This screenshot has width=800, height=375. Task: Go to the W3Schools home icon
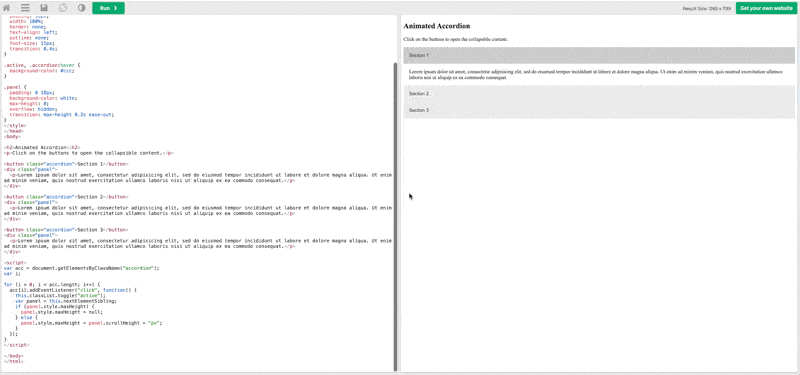pos(7,8)
